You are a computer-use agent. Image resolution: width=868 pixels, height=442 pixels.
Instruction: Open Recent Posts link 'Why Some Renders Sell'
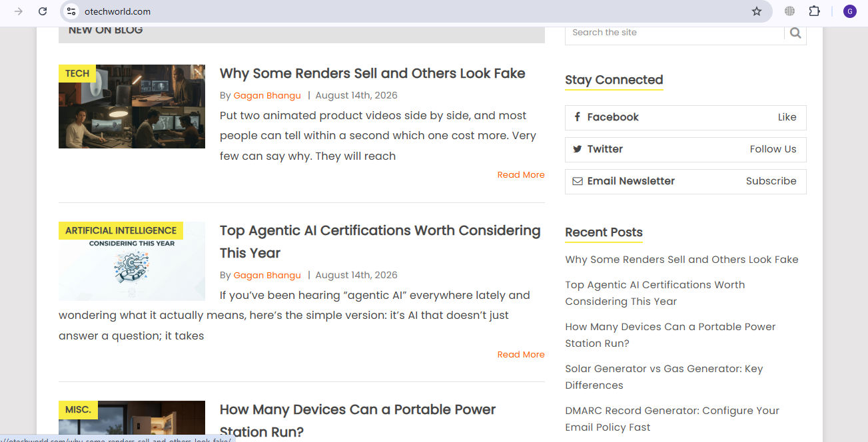[x=681, y=260]
